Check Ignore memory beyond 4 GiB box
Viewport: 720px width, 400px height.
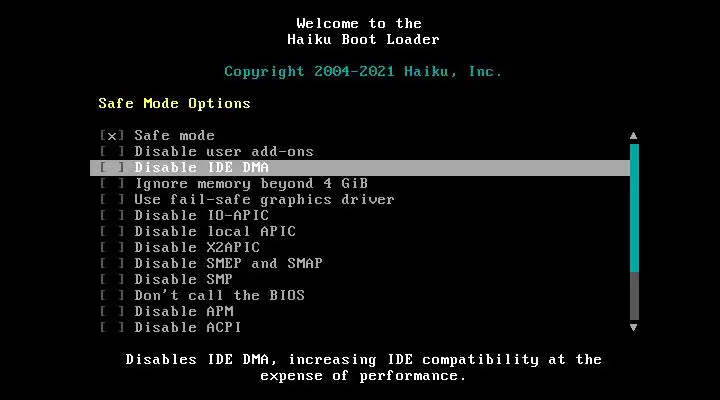click(x=112, y=184)
